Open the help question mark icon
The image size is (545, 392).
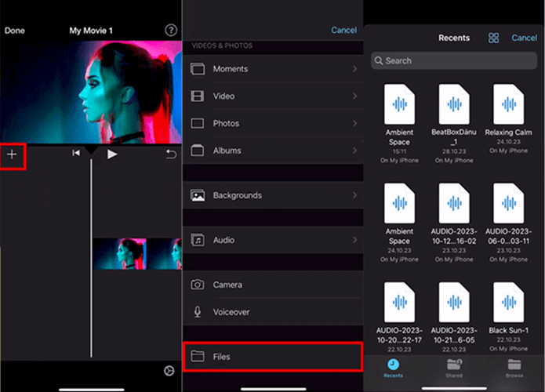(x=170, y=31)
